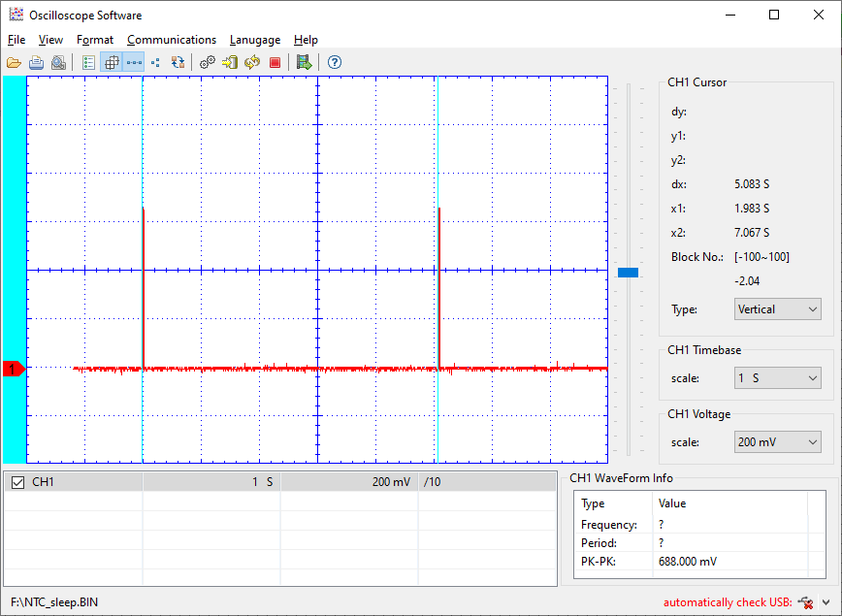Viewport: 842px width, 616px height.
Task: Click the USB disconnected status icon
Action: [805, 602]
